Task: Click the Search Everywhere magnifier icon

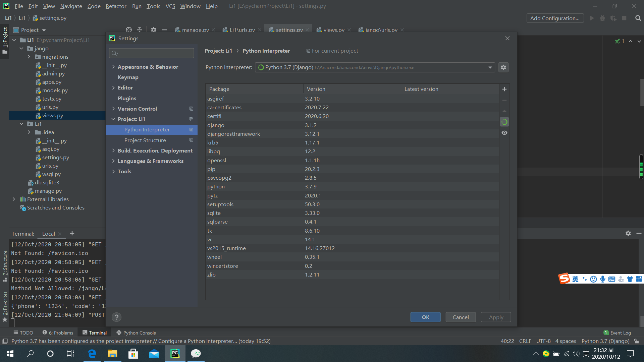Action: (638, 18)
